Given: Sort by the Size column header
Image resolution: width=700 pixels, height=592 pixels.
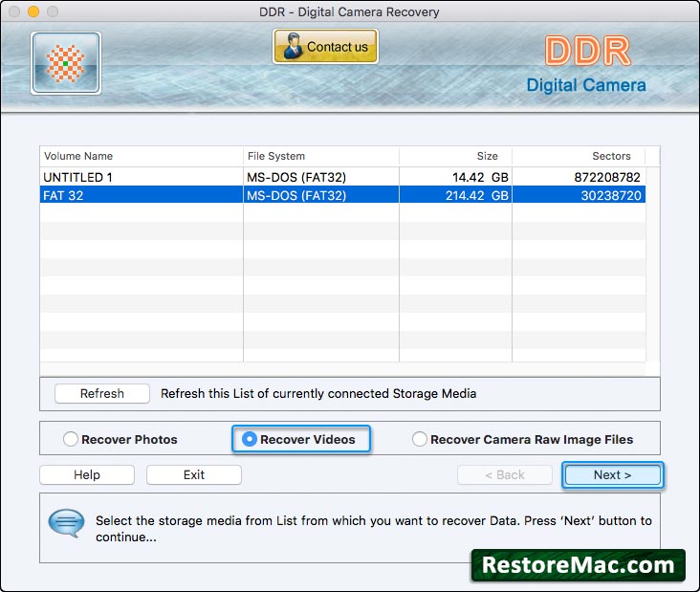Looking at the screenshot, I should 455,156.
